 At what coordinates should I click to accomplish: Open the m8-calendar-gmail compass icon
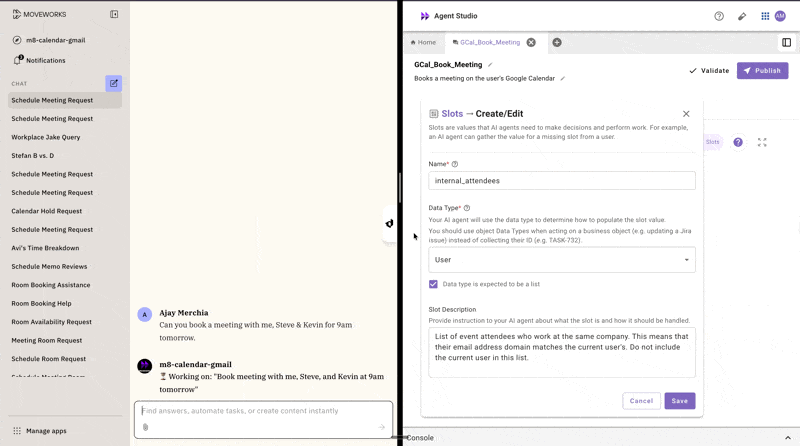(17, 40)
